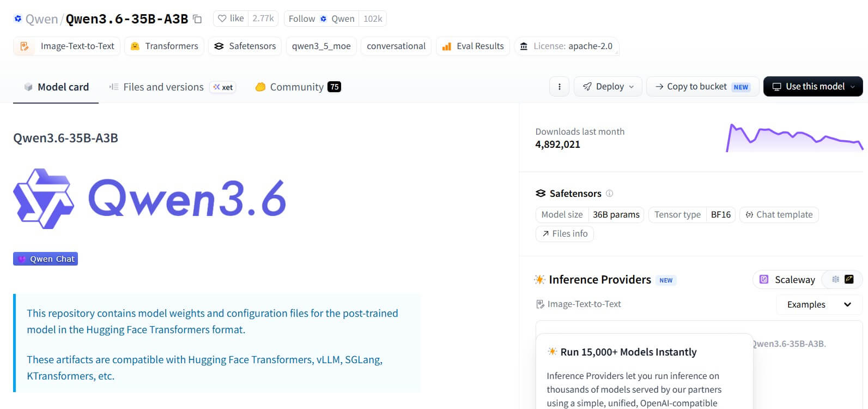The height and width of the screenshot is (409, 868).
Task: Click the 'These artifacts are compatible' note
Action: tap(205, 368)
